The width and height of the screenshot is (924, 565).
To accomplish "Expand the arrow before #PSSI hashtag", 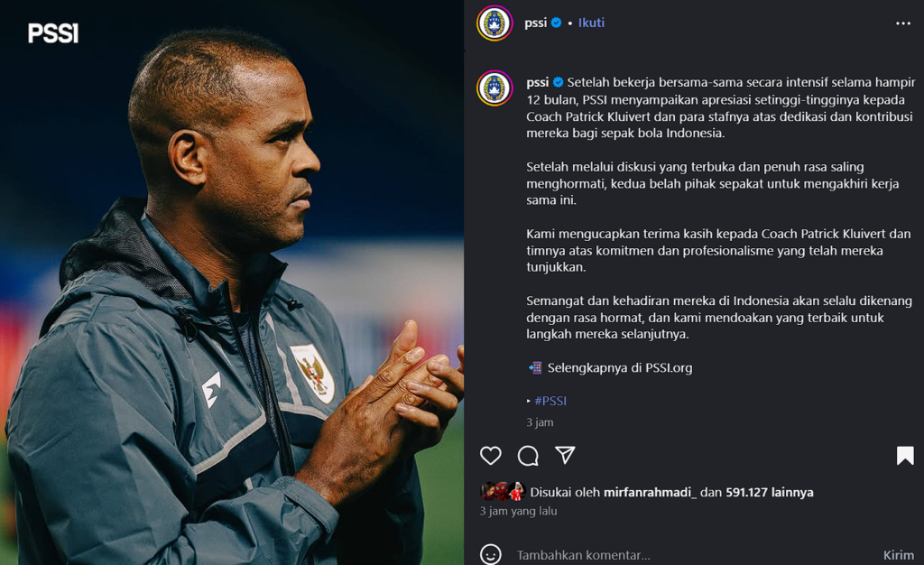I will 529,402.
